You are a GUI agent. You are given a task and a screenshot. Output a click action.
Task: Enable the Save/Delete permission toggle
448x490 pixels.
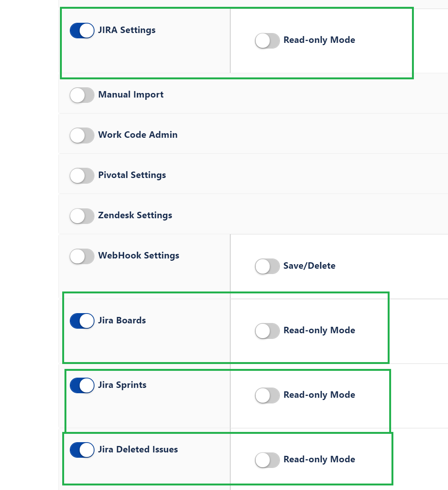pos(267,266)
